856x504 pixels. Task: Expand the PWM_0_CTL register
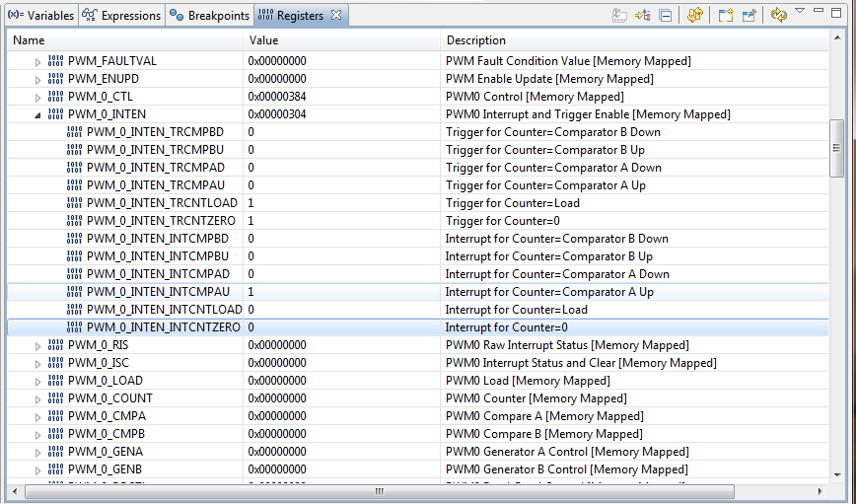click(37, 98)
